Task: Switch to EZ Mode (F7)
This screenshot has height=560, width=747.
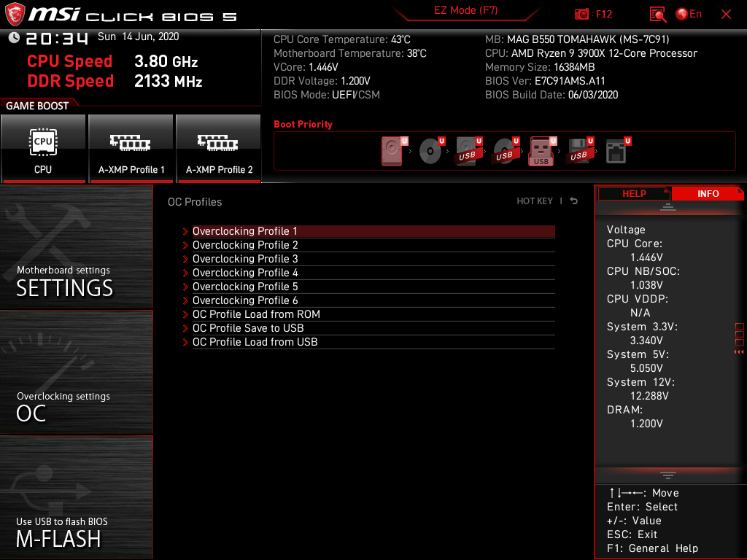Action: [465, 10]
